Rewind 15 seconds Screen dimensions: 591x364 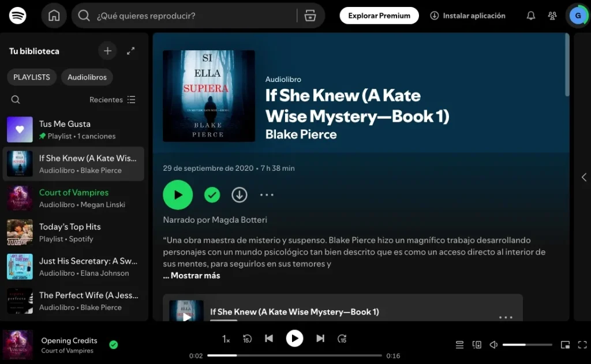click(x=247, y=339)
